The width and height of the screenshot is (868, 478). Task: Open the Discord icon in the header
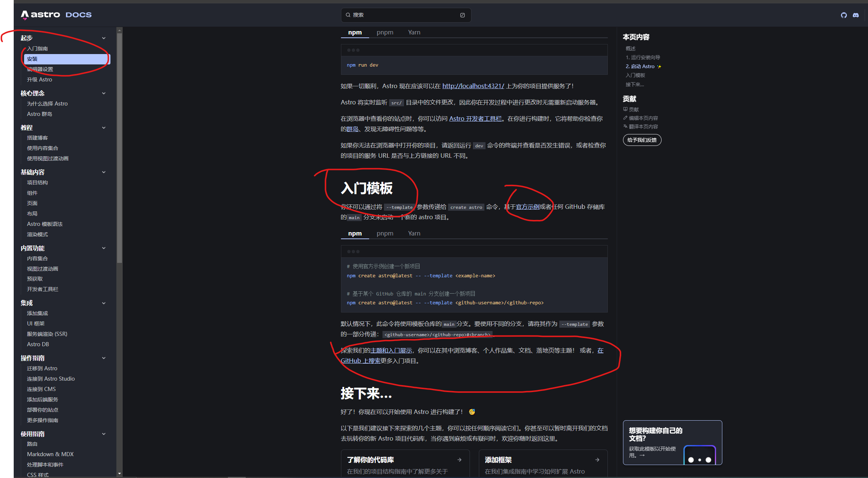(855, 15)
